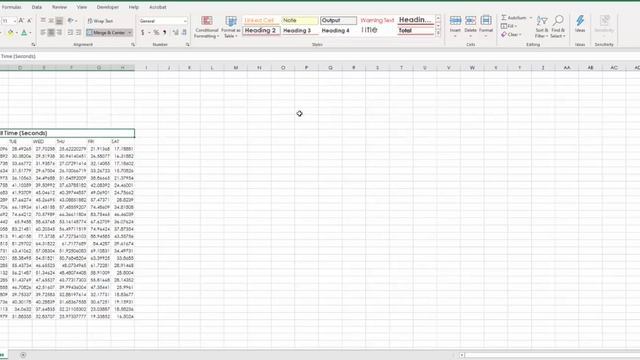Apply Middle Align to cells
The image size is (640, 360).
pyautogui.click(x=51, y=20)
